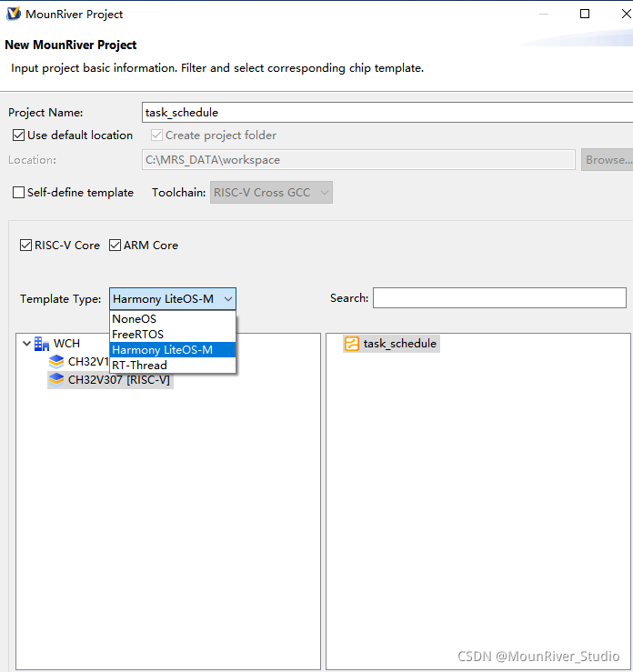Close the MounRiver Project dialog
This screenshot has height=672, width=633.
[626, 14]
